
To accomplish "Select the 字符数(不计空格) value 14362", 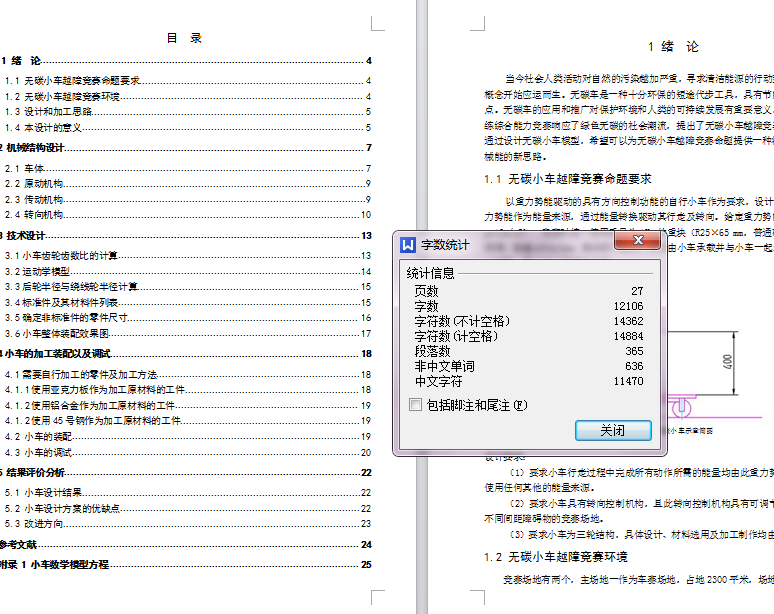I will [x=628, y=321].
